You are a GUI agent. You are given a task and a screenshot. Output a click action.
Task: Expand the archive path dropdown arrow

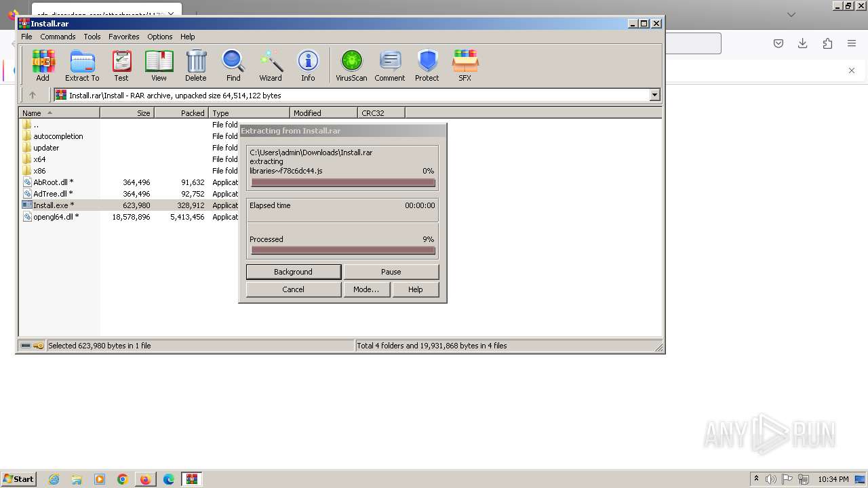coord(655,95)
